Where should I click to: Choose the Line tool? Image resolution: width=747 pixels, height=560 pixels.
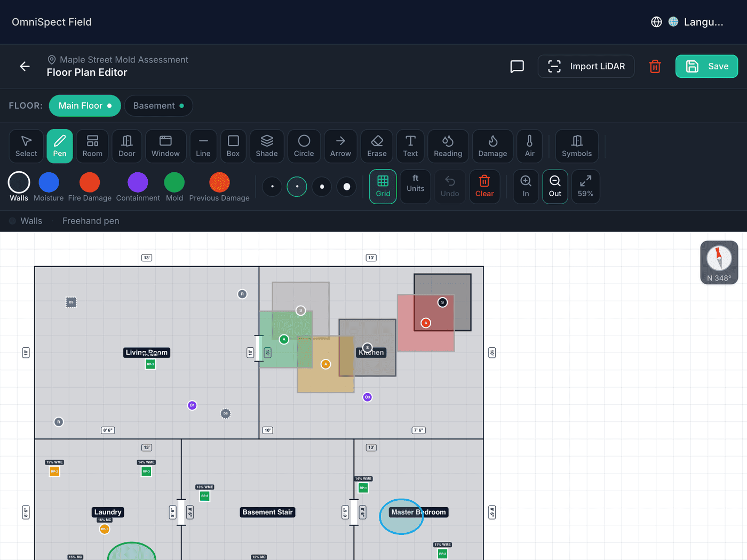click(x=203, y=146)
